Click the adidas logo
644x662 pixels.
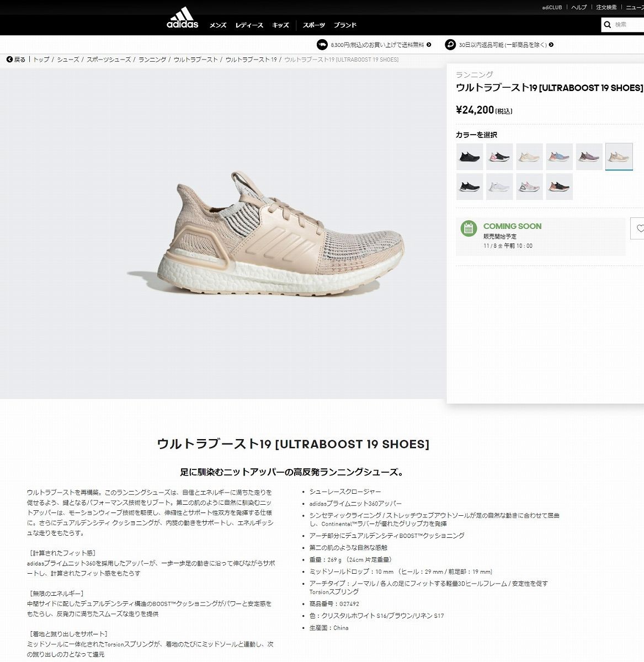click(x=182, y=17)
